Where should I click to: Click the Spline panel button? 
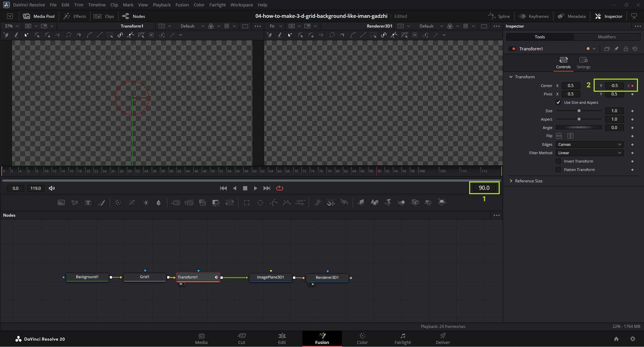[499, 16]
